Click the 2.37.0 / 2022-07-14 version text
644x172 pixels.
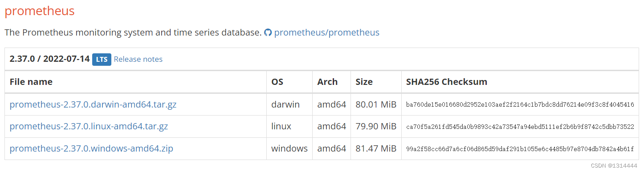(x=49, y=59)
